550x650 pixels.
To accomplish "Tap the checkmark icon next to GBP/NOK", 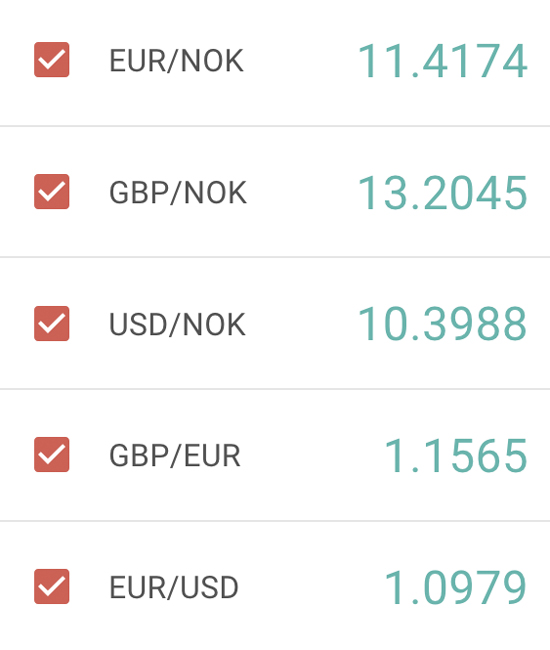I will coord(51,192).
